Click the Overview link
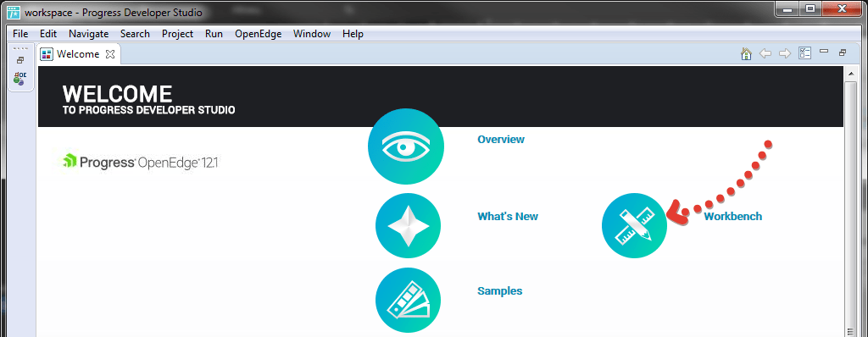 click(501, 140)
